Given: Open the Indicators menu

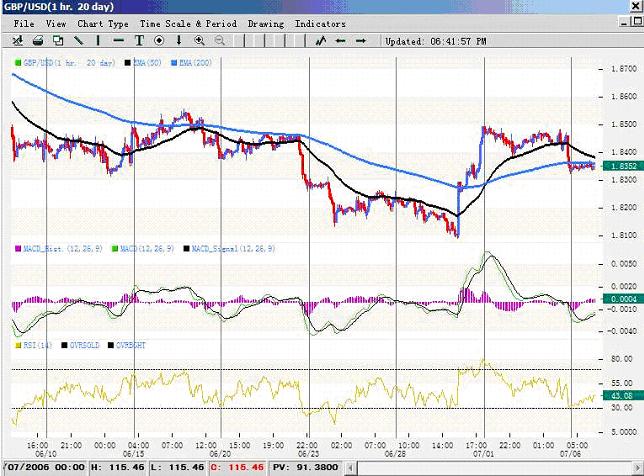Looking at the screenshot, I should pos(322,23).
